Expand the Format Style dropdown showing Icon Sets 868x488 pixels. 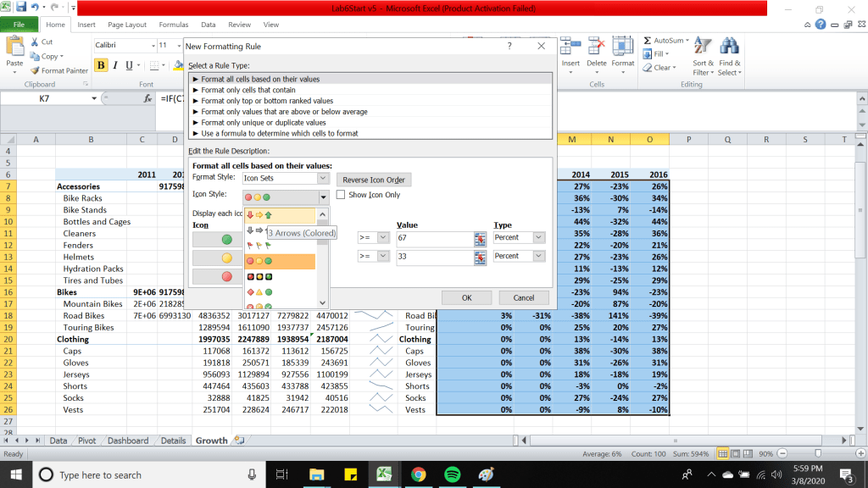coord(323,179)
